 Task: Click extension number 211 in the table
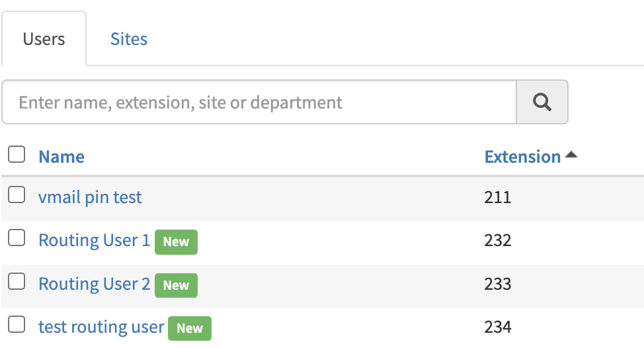pyautogui.click(x=497, y=197)
